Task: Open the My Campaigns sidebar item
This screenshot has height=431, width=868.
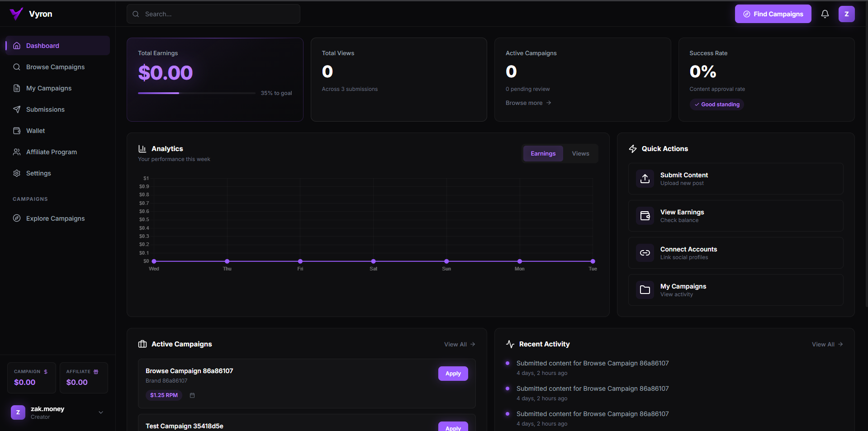Action: pyautogui.click(x=48, y=88)
